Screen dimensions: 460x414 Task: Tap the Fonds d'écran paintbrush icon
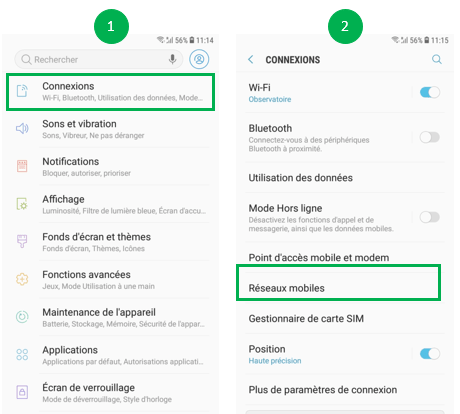point(22,241)
